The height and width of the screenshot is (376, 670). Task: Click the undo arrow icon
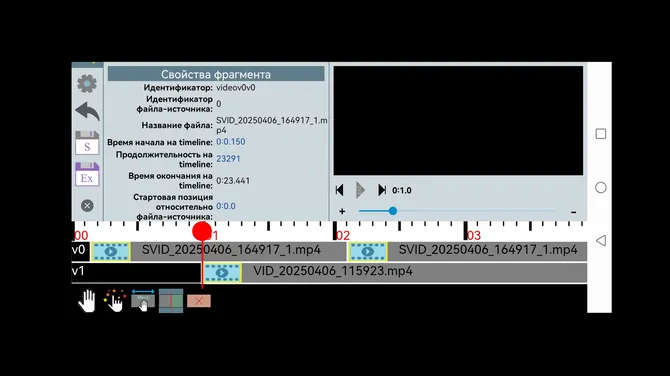pos(87,112)
